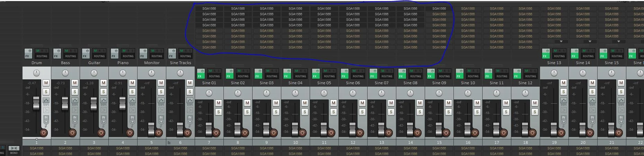Arm the Sine 05 track for recording
Screen dimensions: 644x156
click(331, 133)
